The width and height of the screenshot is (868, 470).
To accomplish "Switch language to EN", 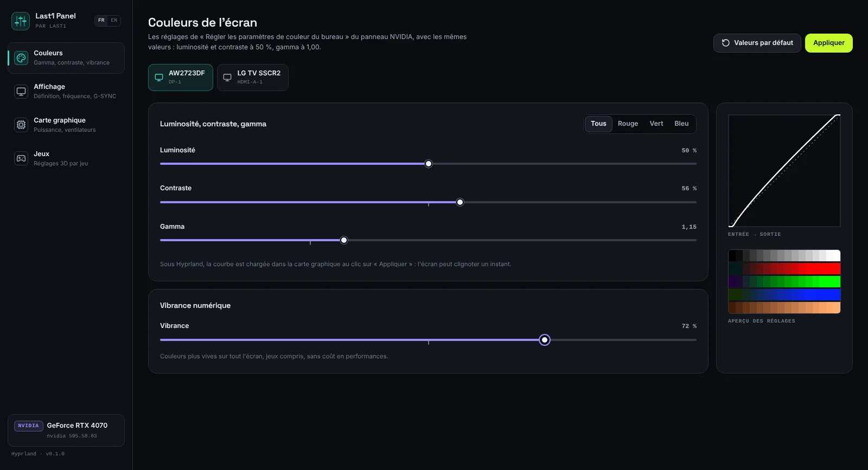I will click(114, 21).
